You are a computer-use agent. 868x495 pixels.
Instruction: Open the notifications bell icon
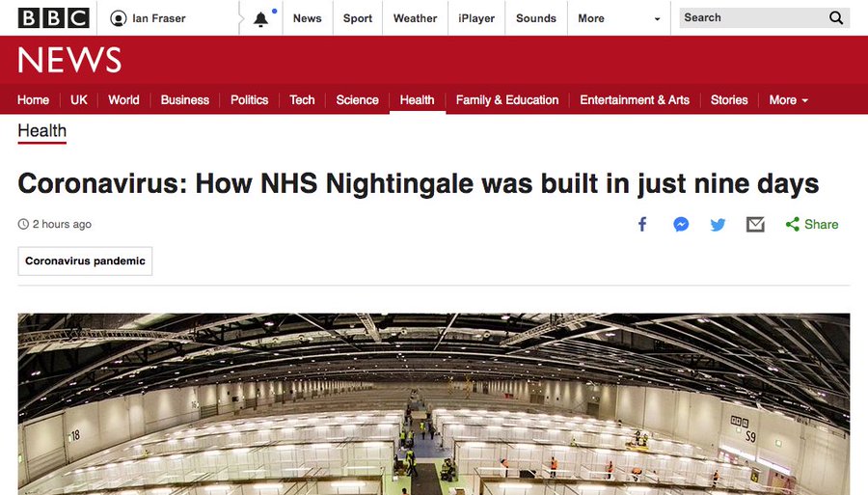tap(260, 19)
